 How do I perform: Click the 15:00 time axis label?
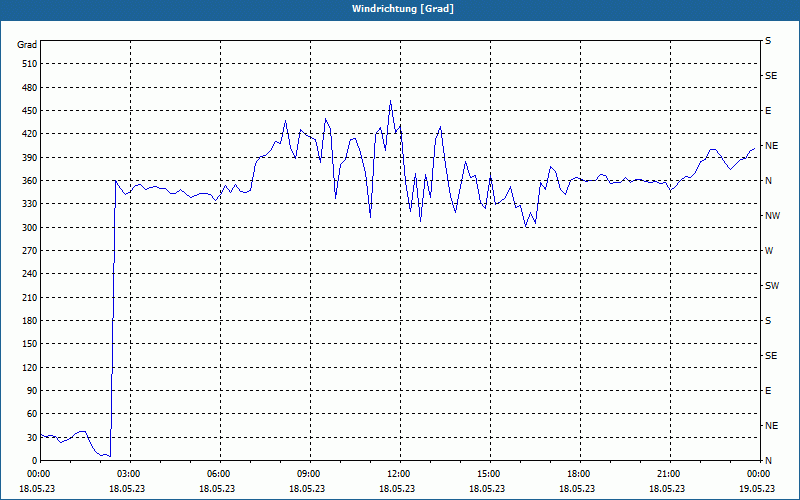(487, 474)
